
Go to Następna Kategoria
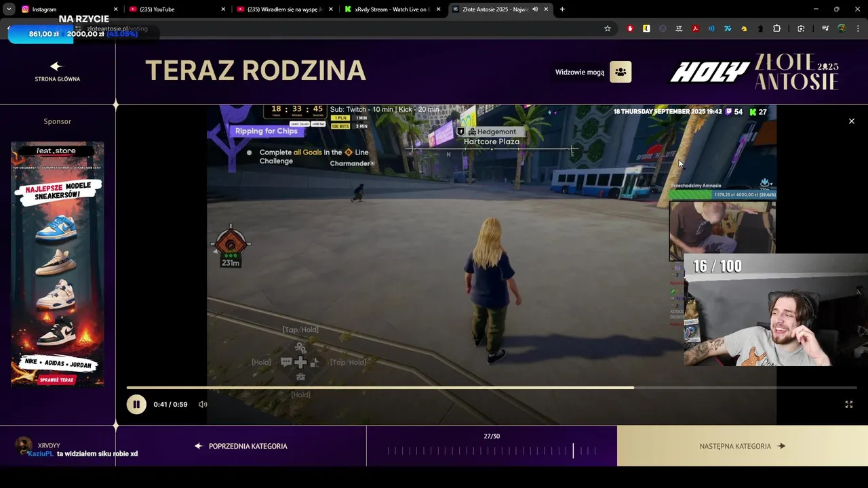(743, 446)
